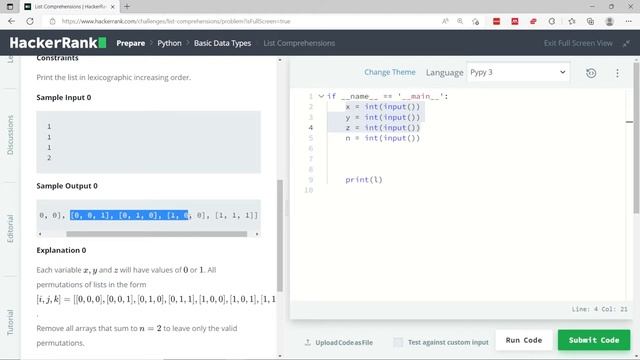Open the user profile avatar
Viewport: 640px width, 360px height.
609,21
